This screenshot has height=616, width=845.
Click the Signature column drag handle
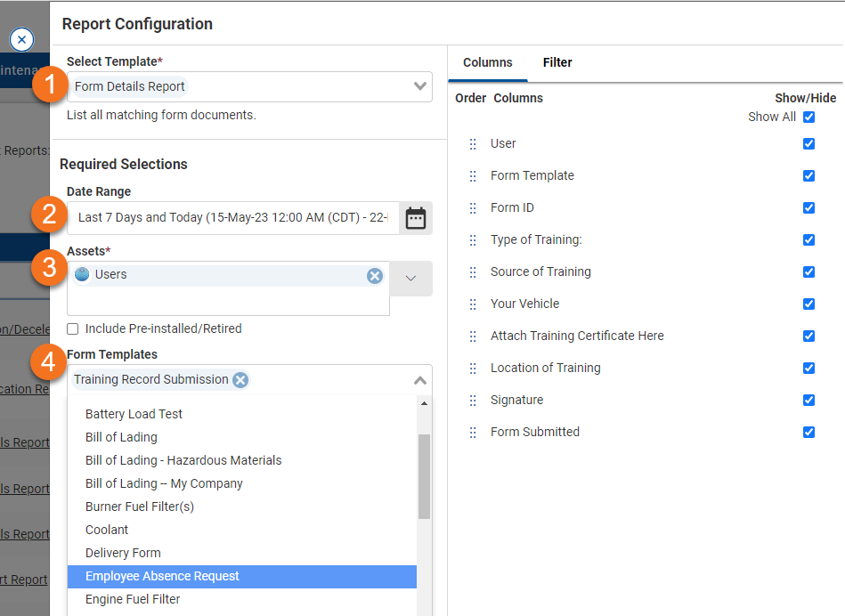coord(473,401)
